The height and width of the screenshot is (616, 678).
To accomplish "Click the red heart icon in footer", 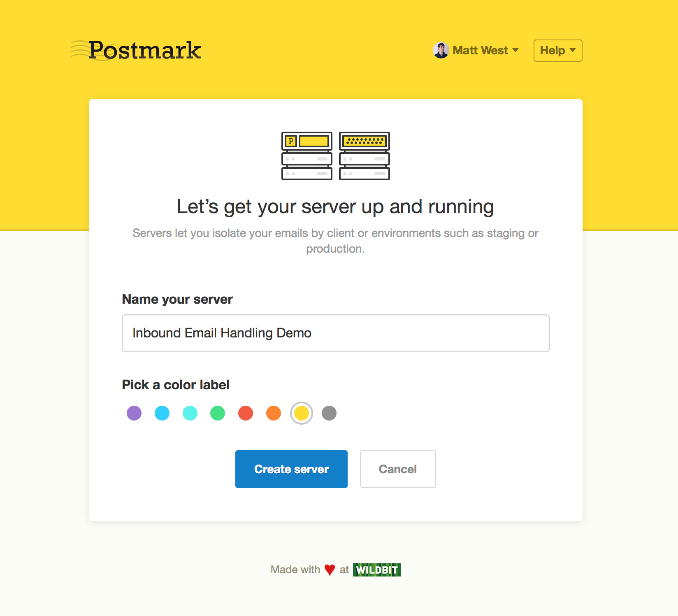I will [330, 570].
